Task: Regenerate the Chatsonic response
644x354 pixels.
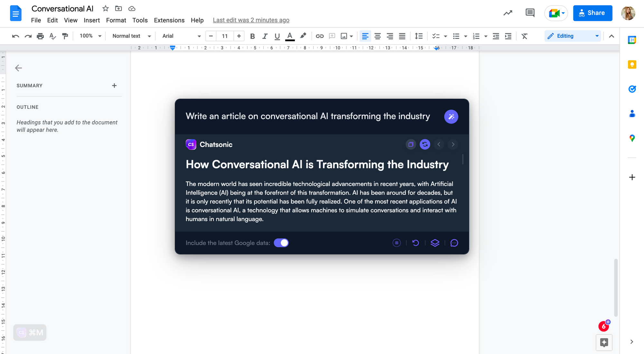Action: [x=425, y=144]
